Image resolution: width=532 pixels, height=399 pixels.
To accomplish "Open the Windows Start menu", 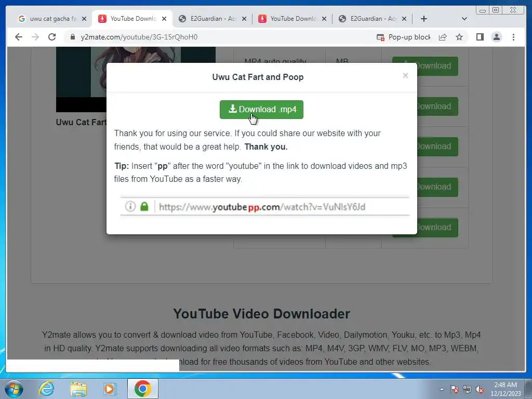I will [x=14, y=389].
